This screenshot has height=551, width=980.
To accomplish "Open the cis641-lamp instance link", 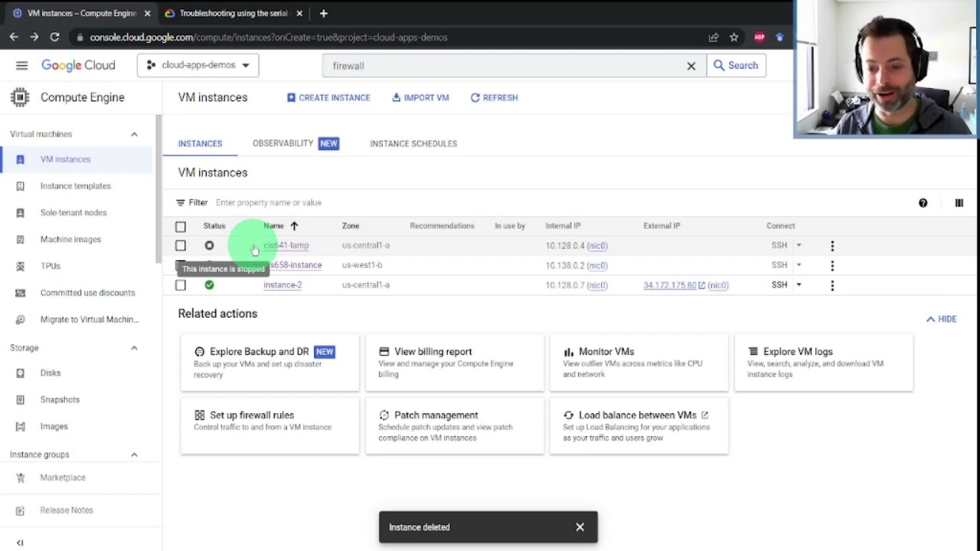I will pos(286,246).
